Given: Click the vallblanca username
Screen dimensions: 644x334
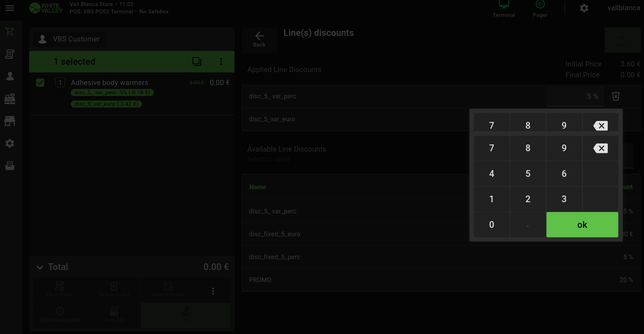Looking at the screenshot, I should click(624, 8).
